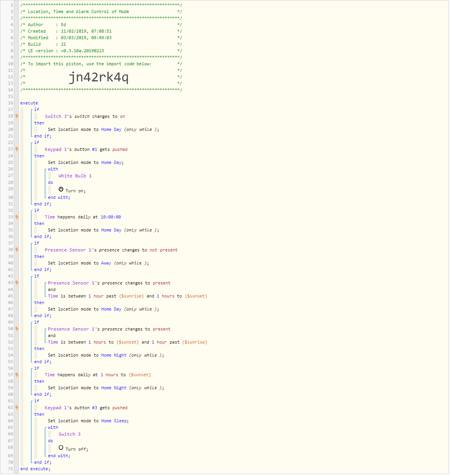
Task: Click the 'Time' keyword on line 33
Action: point(50,217)
